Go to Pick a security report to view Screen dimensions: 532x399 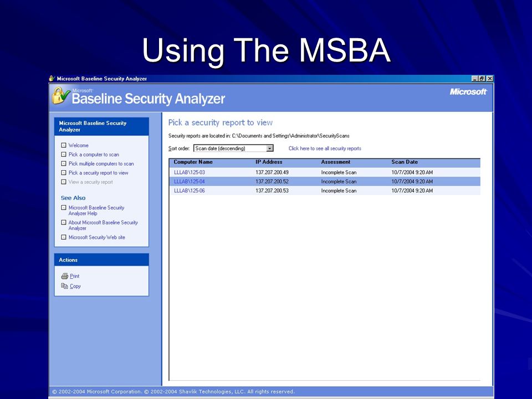coord(99,173)
